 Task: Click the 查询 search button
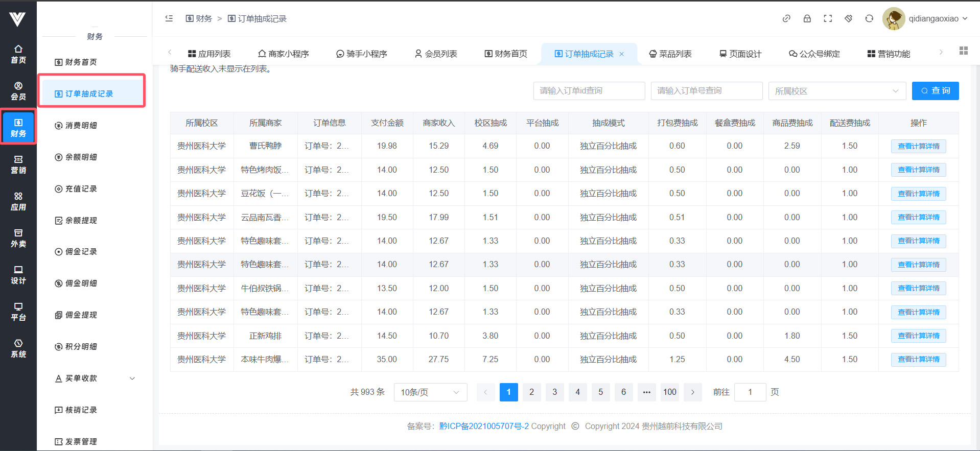[x=935, y=91]
